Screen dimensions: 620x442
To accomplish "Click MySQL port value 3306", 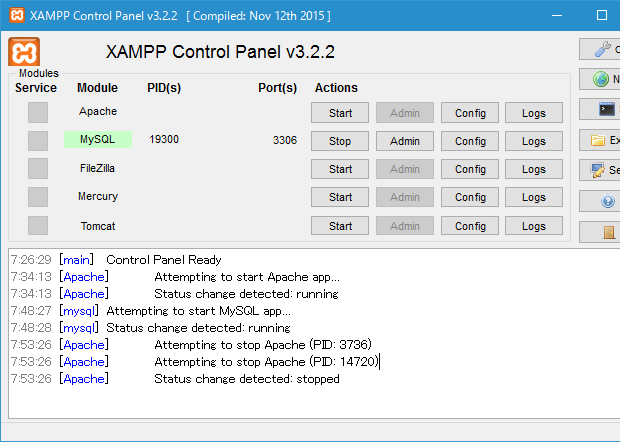I will coord(285,140).
